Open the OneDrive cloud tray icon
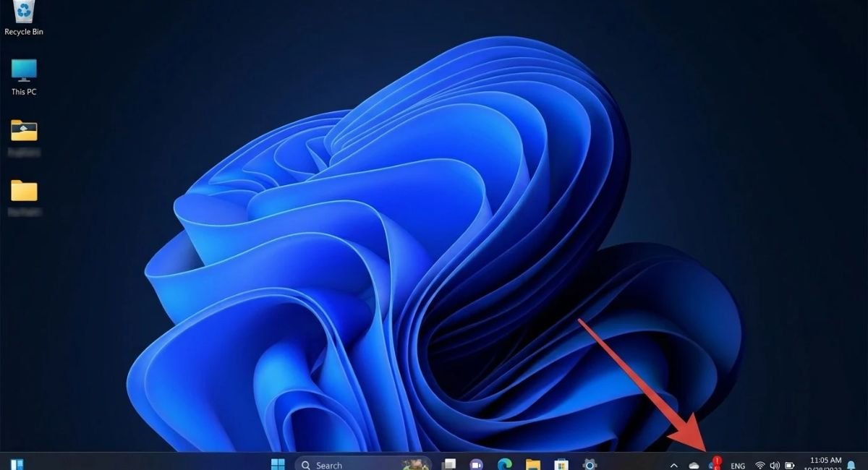 tap(694, 466)
